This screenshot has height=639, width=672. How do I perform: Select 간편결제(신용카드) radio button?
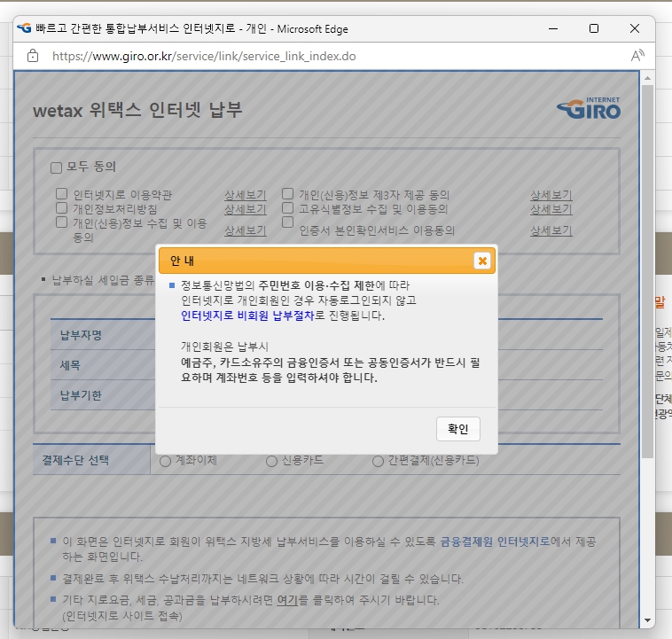click(378, 462)
